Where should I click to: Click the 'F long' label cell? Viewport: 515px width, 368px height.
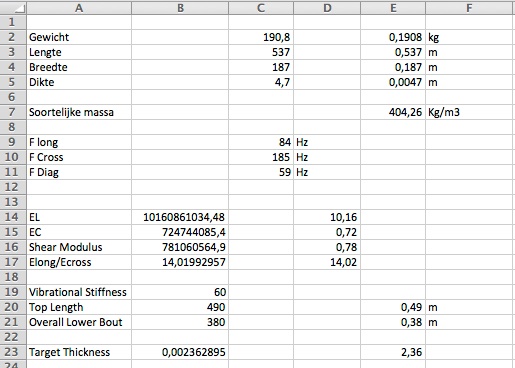(79, 142)
